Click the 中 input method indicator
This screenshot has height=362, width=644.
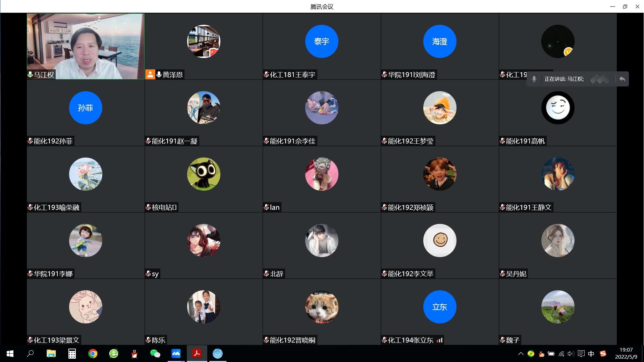591,354
